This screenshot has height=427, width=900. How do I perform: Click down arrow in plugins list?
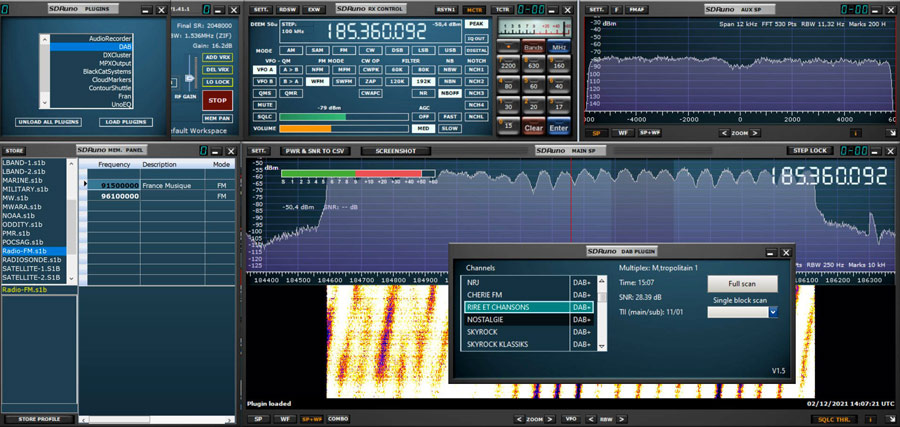[44, 103]
